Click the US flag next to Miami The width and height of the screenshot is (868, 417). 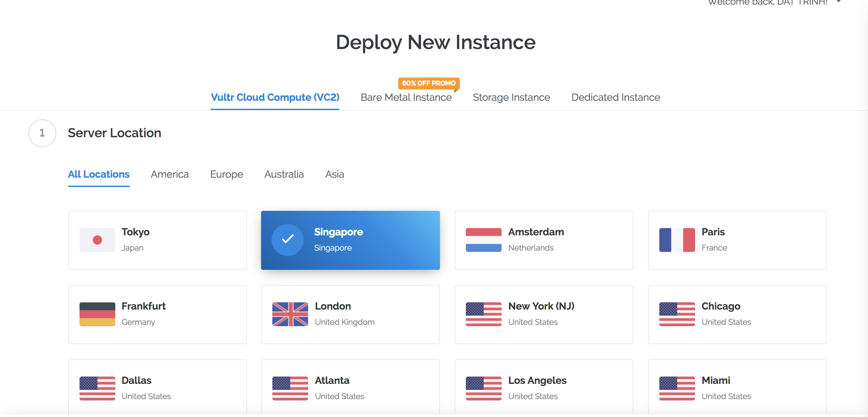click(677, 388)
